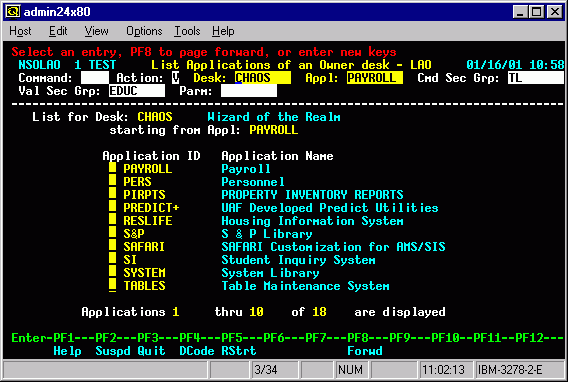Maximize the admin24x80 window
Image resolution: width=568 pixels, height=382 pixels.
(536, 12)
